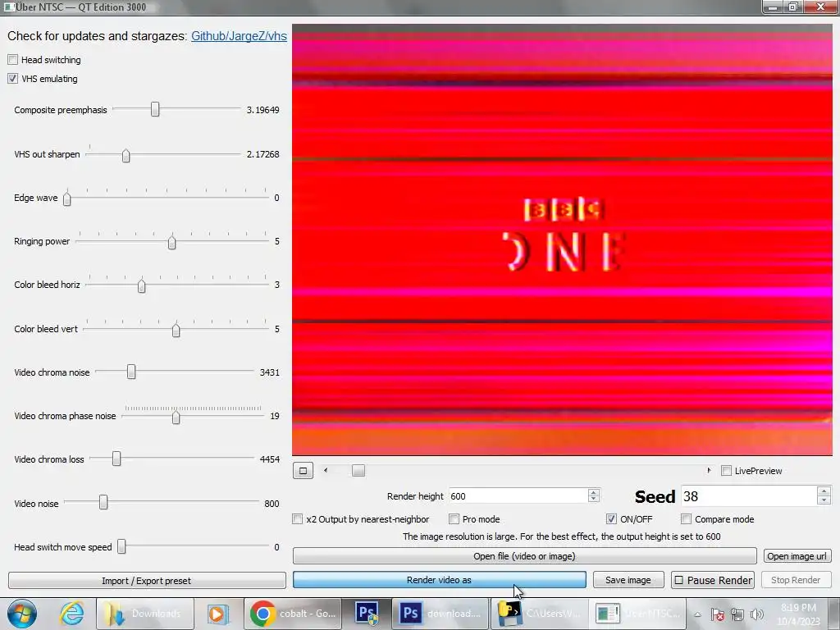Click the Composite preemphasis value 3.19649
Image resolution: width=840 pixels, height=630 pixels.
click(x=263, y=110)
